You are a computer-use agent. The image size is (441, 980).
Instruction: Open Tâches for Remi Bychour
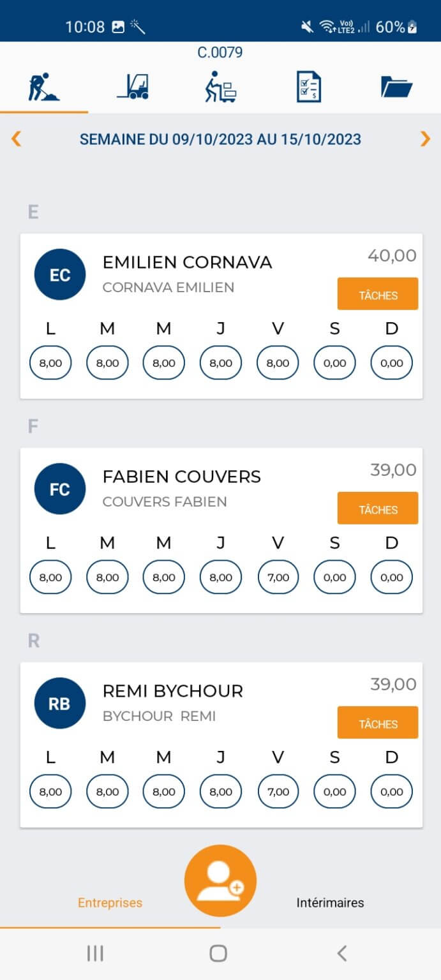pyautogui.click(x=378, y=723)
